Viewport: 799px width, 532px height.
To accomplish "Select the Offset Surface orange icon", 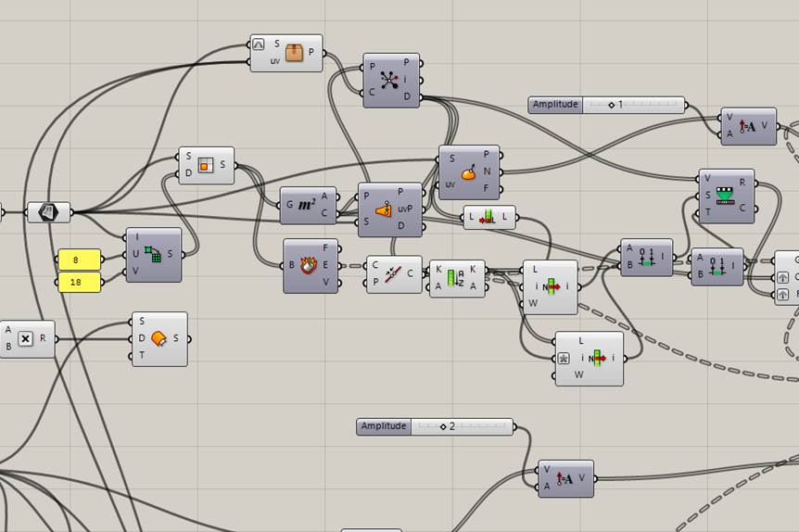I will [159, 339].
